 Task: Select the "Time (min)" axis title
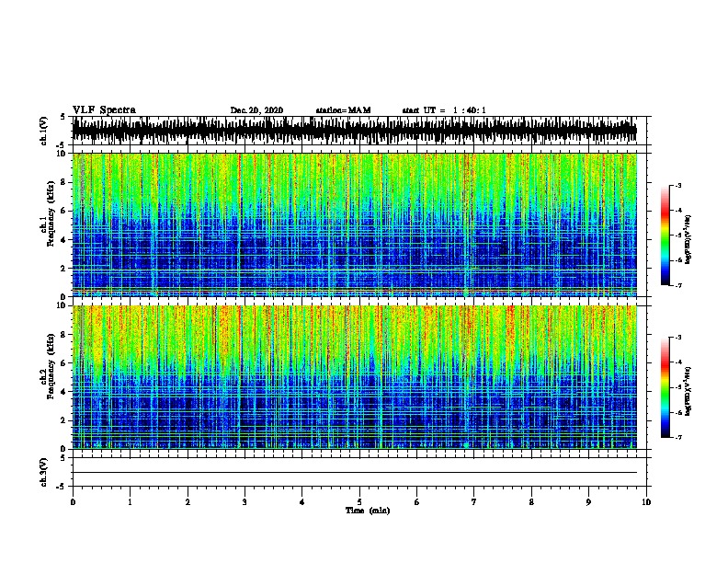(x=368, y=511)
